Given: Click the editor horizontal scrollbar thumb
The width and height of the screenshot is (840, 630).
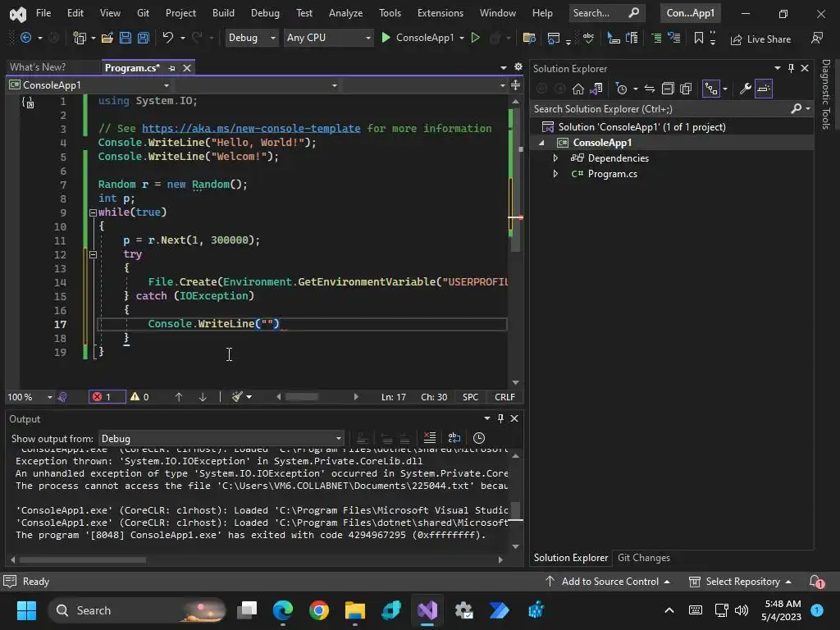Looking at the screenshot, I should [302, 397].
